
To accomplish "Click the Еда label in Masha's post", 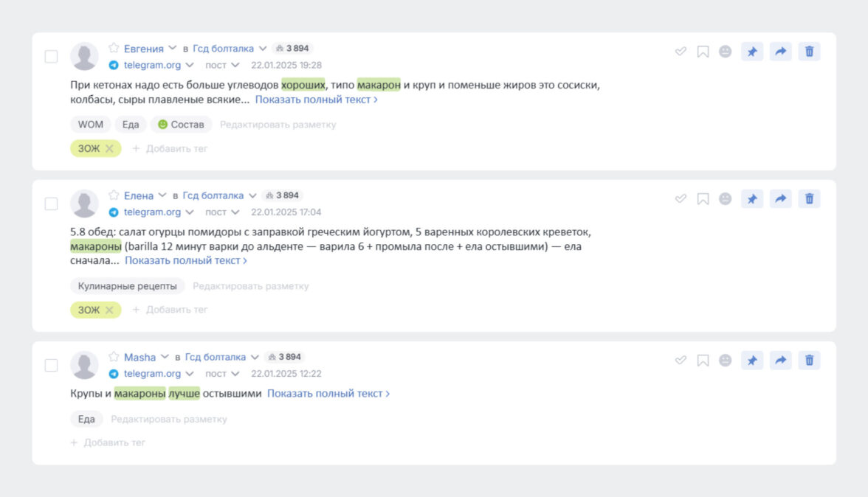I will [x=86, y=419].
